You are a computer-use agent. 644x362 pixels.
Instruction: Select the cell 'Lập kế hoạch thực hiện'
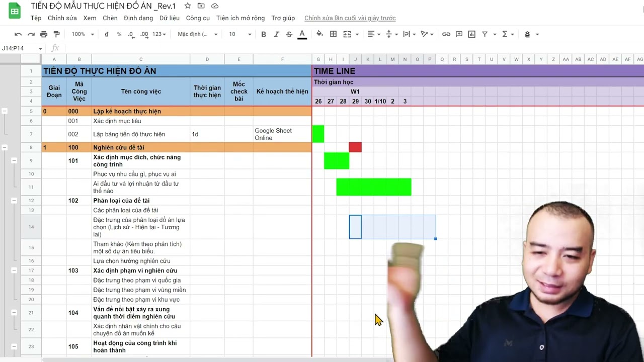141,111
